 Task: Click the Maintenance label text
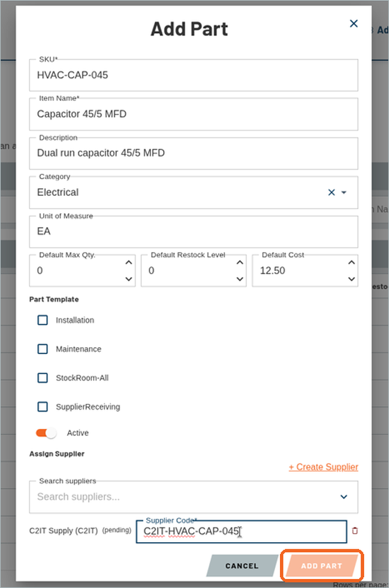click(x=78, y=349)
